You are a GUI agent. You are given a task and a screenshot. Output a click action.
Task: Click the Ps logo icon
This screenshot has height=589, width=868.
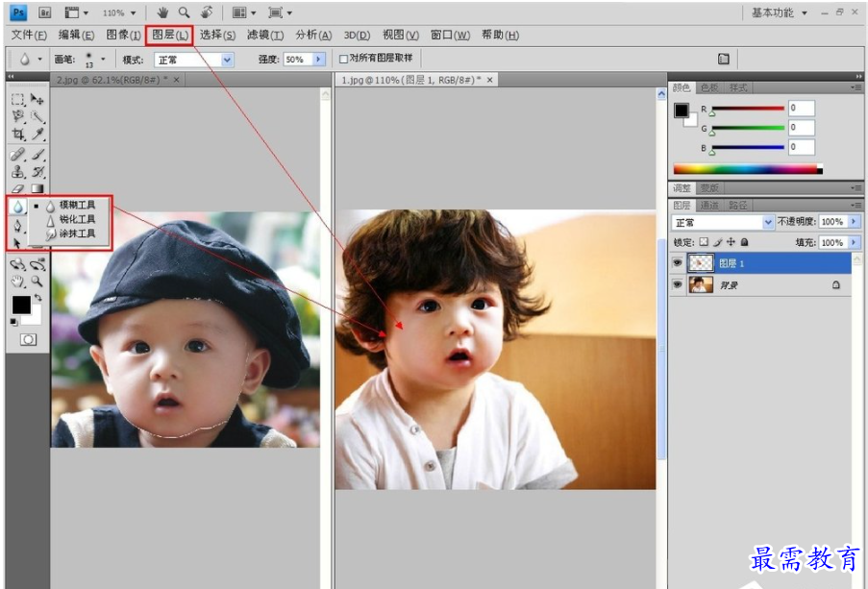click(18, 12)
